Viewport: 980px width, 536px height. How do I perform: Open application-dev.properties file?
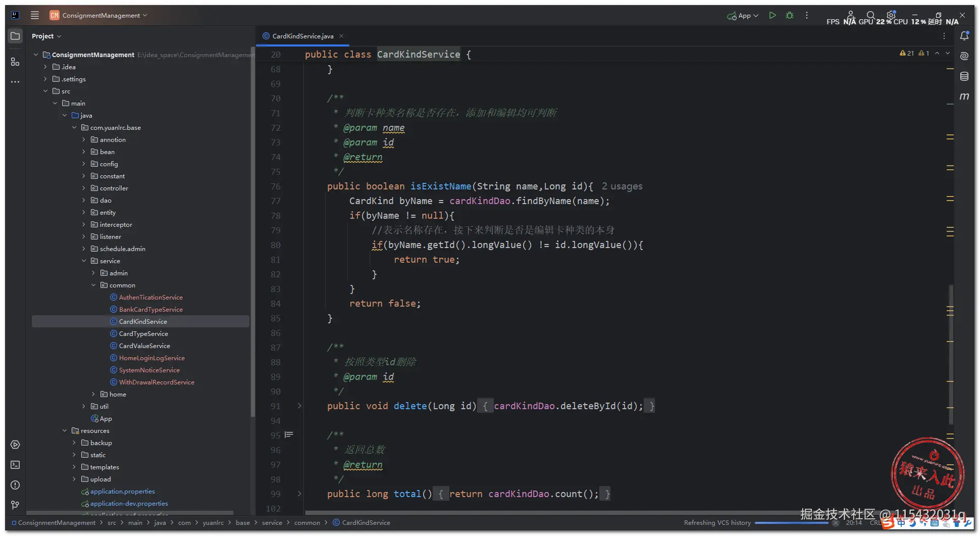click(129, 503)
